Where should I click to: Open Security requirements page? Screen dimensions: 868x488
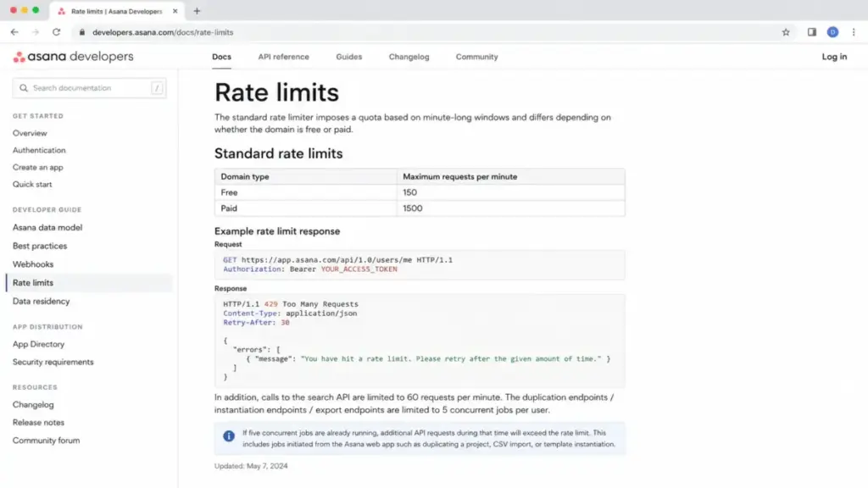(x=53, y=362)
